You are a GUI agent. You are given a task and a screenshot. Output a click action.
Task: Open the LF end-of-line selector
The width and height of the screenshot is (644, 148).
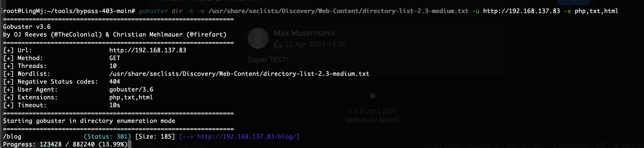(538, 146)
